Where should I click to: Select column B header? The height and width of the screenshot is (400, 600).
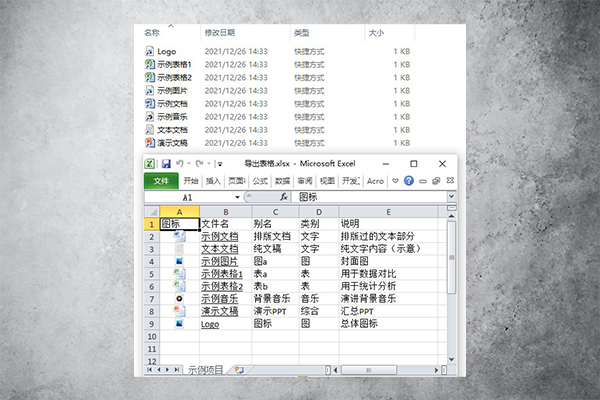coord(226,212)
